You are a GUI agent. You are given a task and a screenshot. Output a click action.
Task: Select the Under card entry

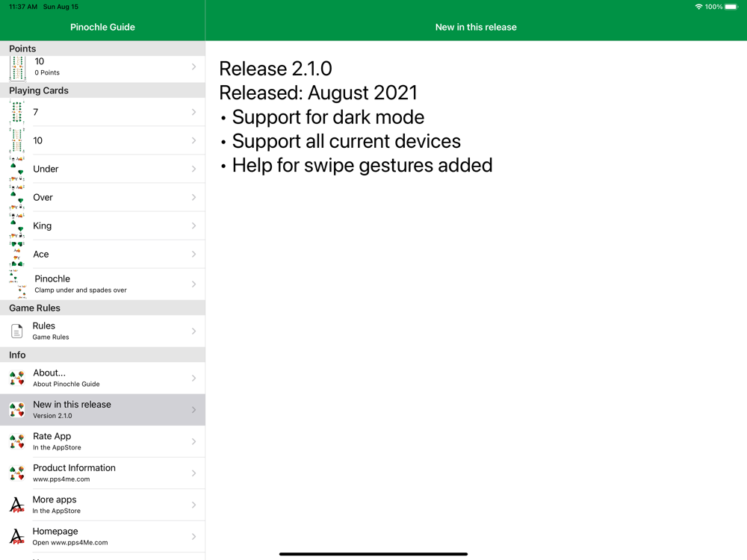[x=102, y=169]
